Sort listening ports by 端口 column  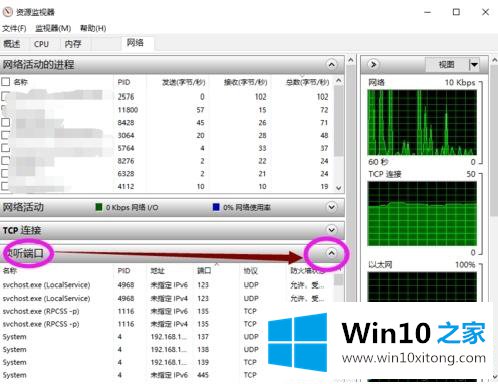(x=204, y=270)
